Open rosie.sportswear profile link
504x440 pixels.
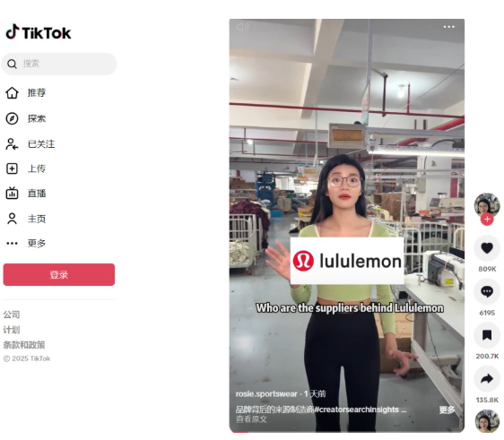click(x=266, y=394)
